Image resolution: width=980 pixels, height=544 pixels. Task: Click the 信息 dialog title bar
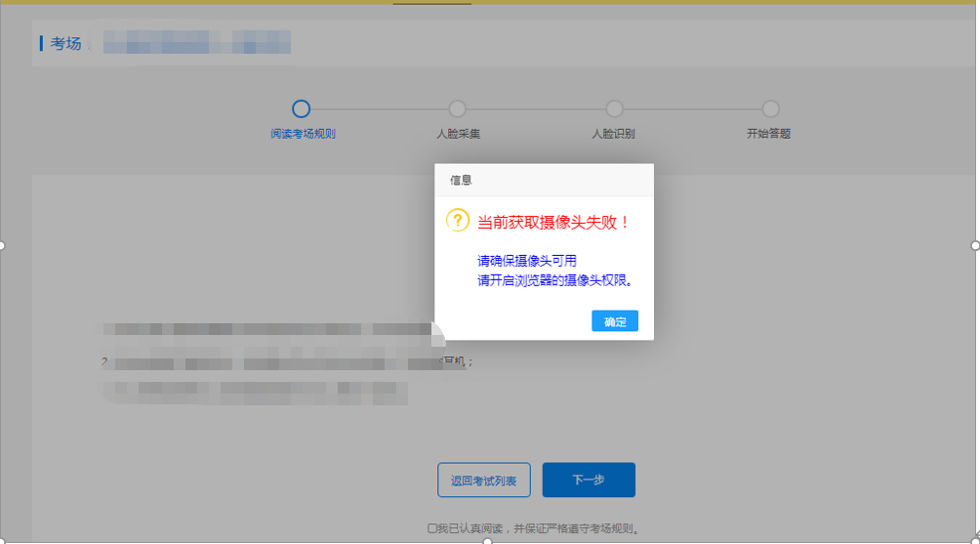click(x=544, y=180)
